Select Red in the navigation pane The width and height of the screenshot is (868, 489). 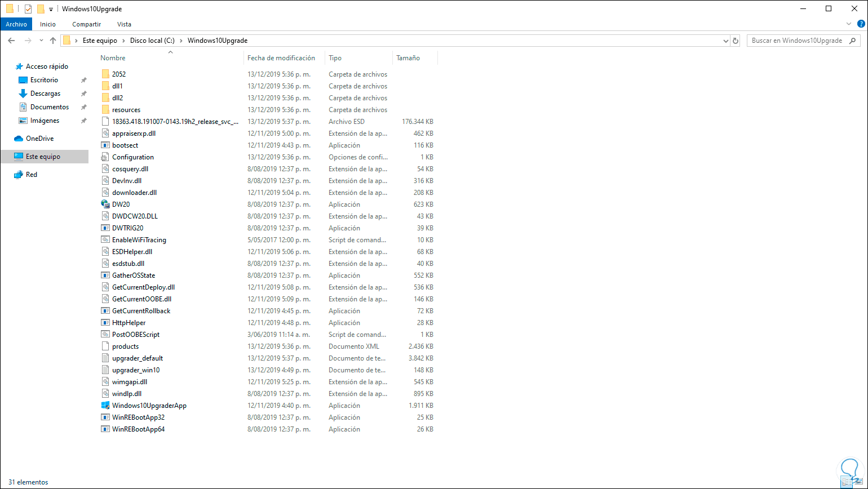(32, 175)
